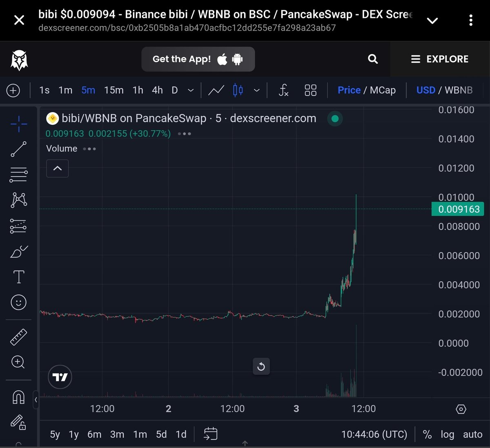The width and height of the screenshot is (490, 448).
Task: Toggle magnet mode
Action: (x=19, y=397)
